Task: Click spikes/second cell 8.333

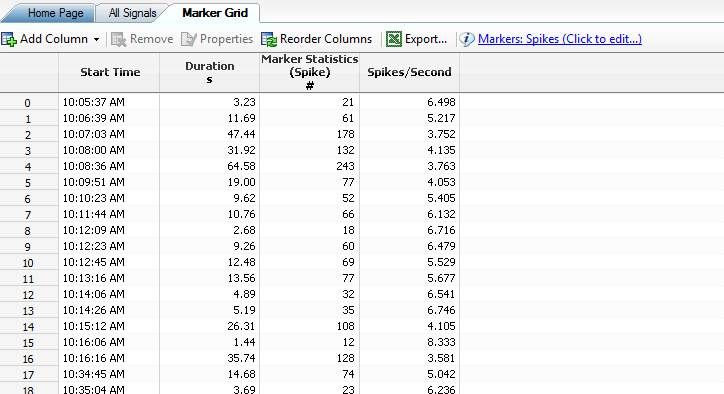Action: (441, 342)
